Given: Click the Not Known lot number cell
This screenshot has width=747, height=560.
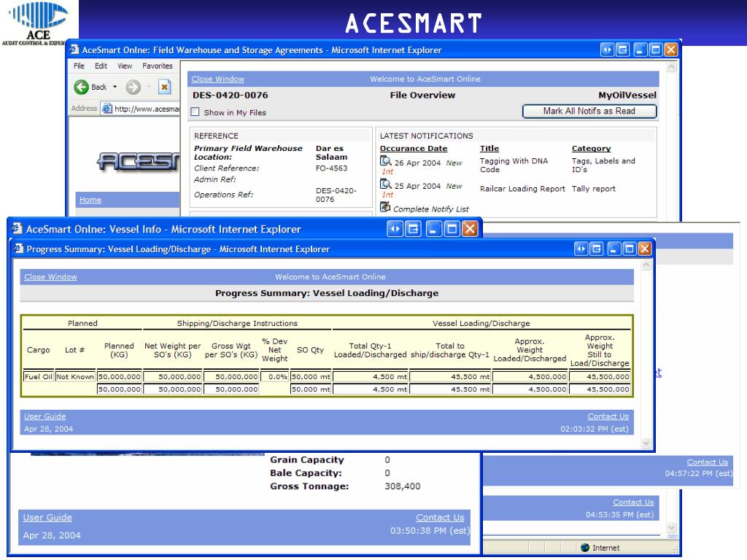Looking at the screenshot, I should click(x=75, y=377).
